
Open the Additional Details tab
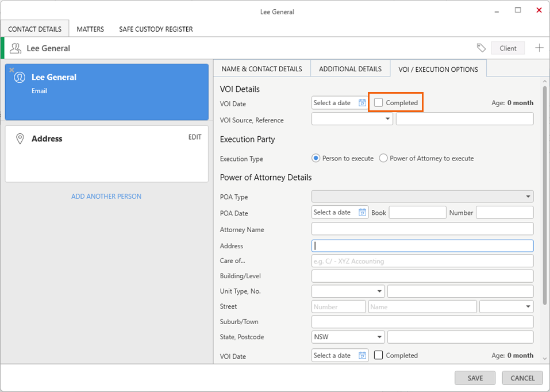(350, 69)
